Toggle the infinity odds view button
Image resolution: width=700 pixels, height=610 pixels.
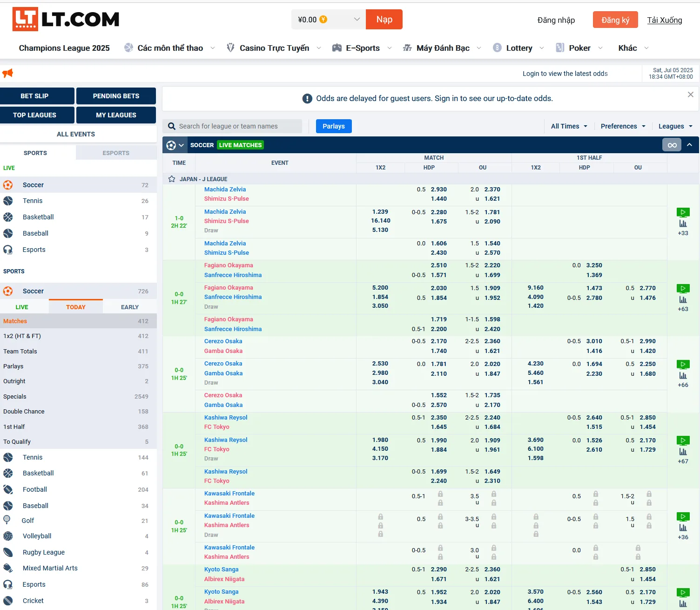[x=672, y=145]
